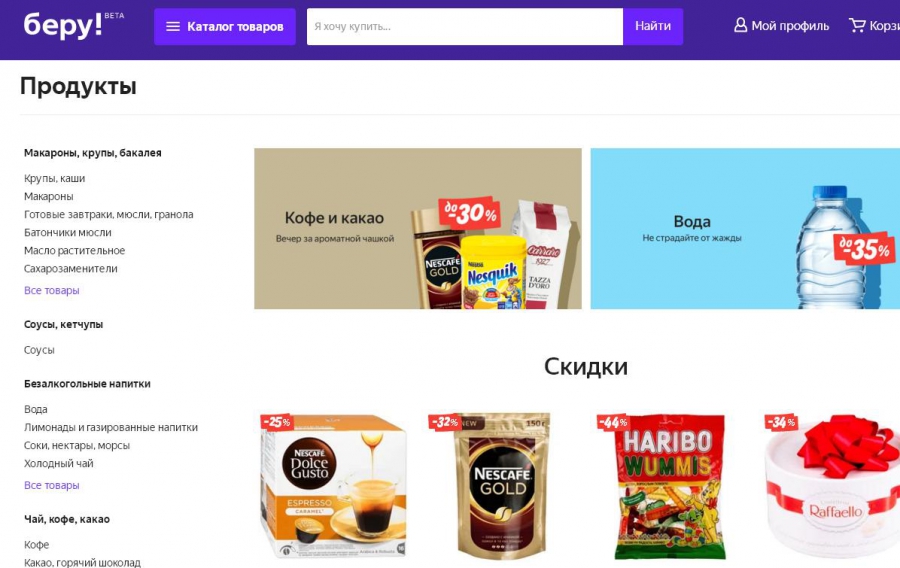900x568 pixels.
Task: Click the -25% badge on Dolce Gusto
Action: tap(277, 422)
